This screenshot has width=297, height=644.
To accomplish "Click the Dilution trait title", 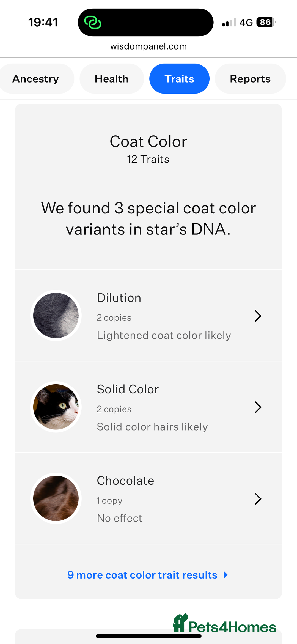I will coord(119,298).
